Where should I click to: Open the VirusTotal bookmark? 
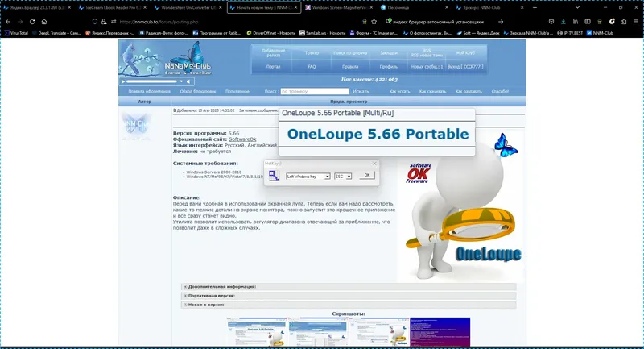tap(16, 33)
